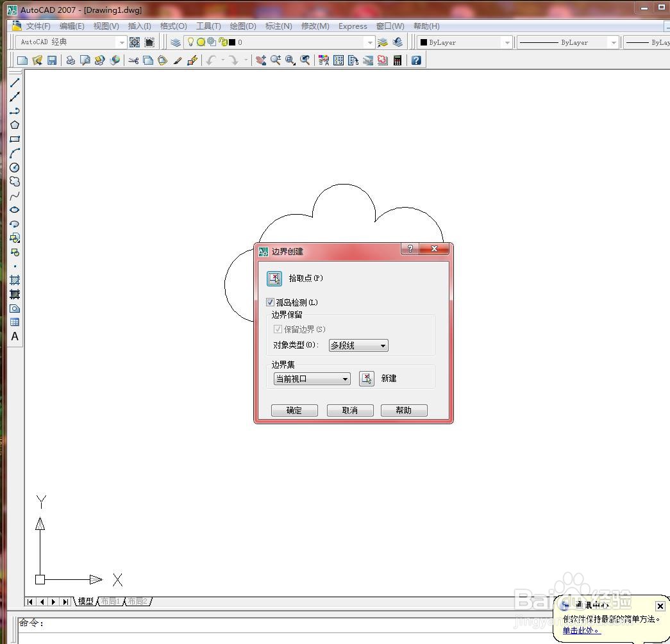This screenshot has height=644, width=670.
Task: Select the Region tool
Action: (x=15, y=308)
